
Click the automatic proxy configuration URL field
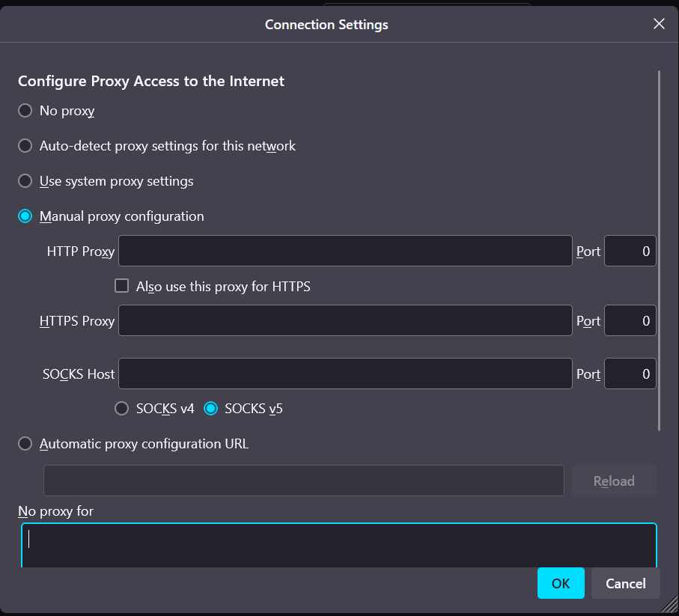(303, 481)
